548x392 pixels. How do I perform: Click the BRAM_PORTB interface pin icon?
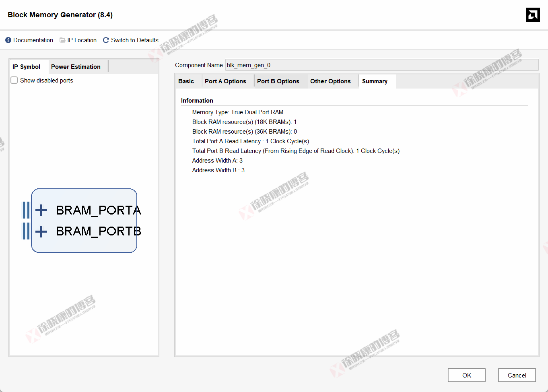[27, 231]
